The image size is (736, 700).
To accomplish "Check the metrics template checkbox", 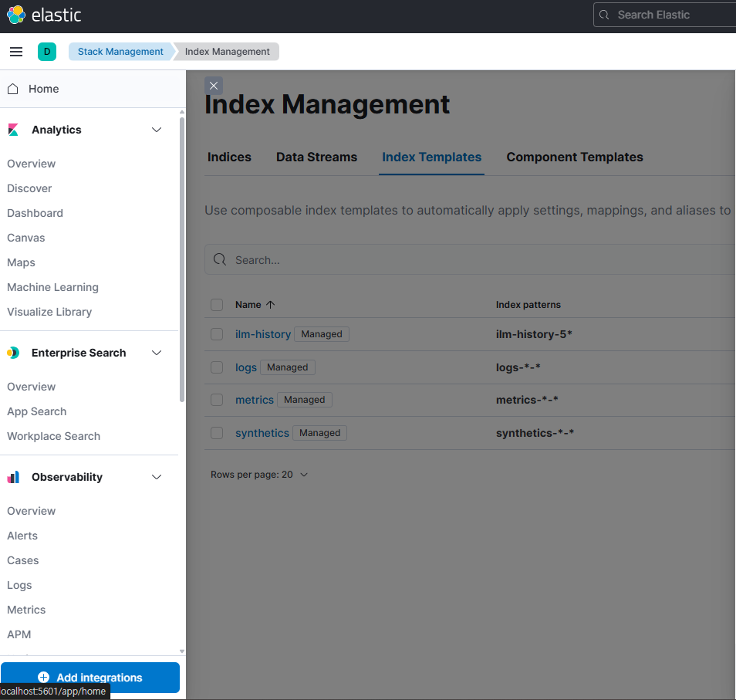I will (x=217, y=400).
